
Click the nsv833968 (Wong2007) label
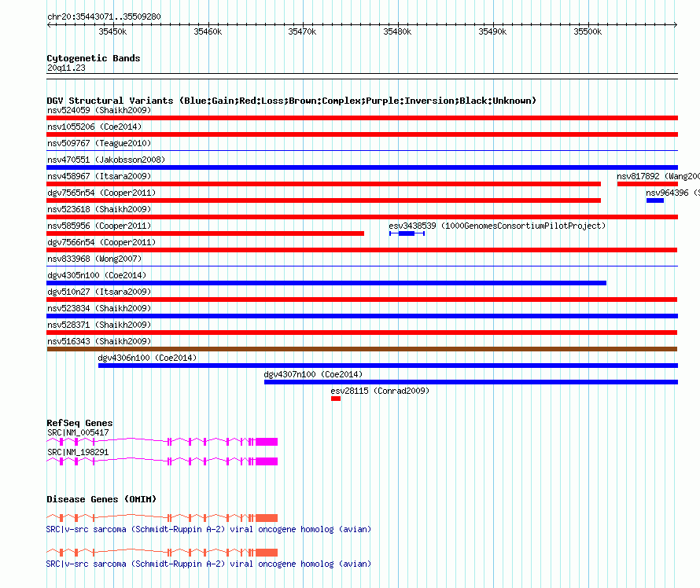(x=94, y=259)
